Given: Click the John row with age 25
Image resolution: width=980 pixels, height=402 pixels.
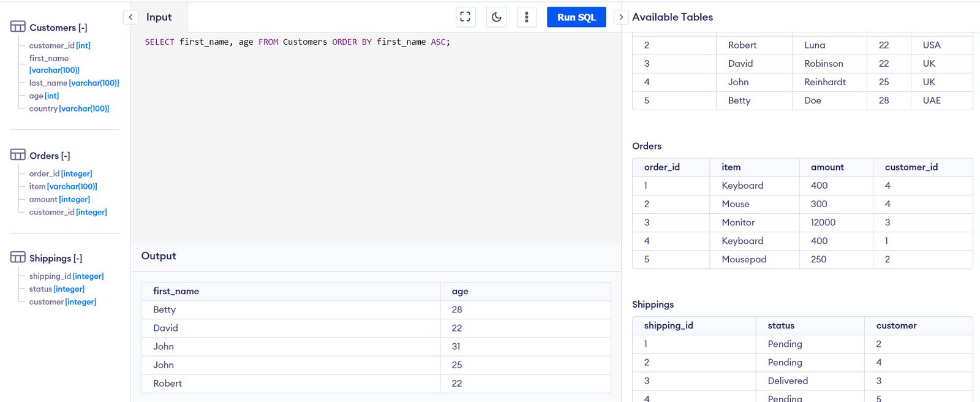Looking at the screenshot, I should coord(376,365).
